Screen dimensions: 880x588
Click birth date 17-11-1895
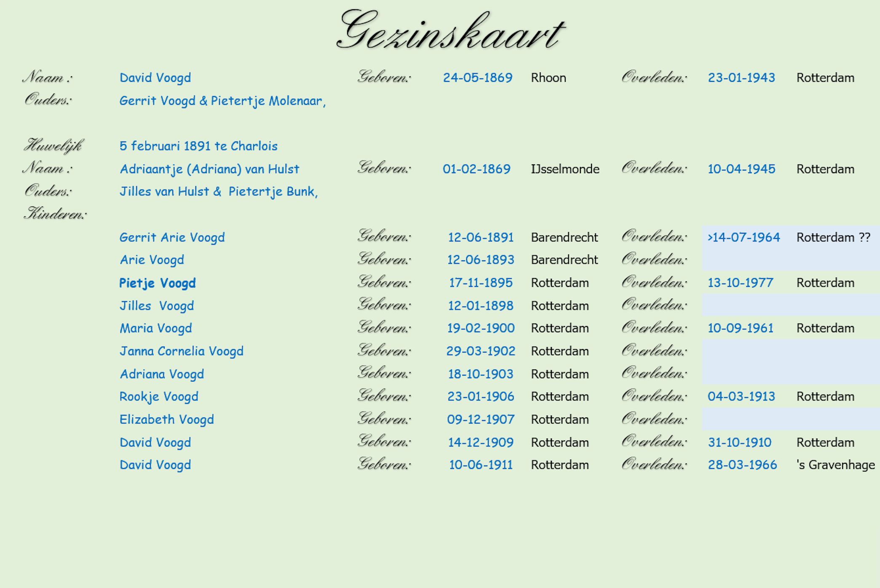tap(481, 283)
